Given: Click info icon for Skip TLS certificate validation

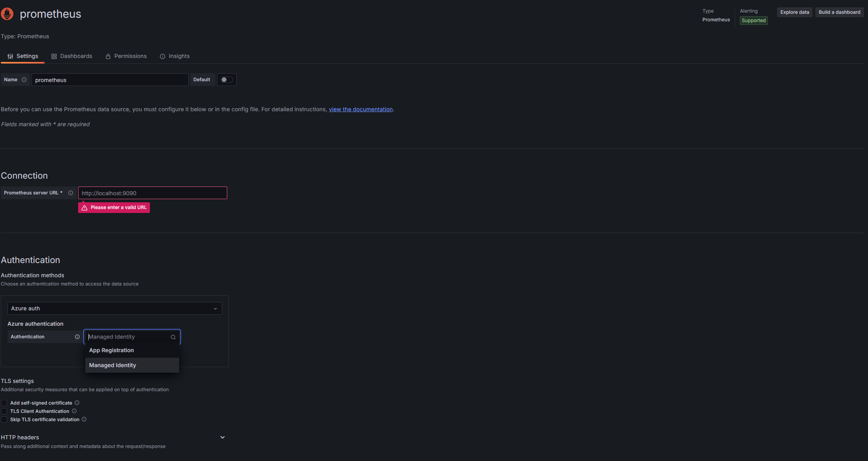Looking at the screenshot, I should point(84,419).
